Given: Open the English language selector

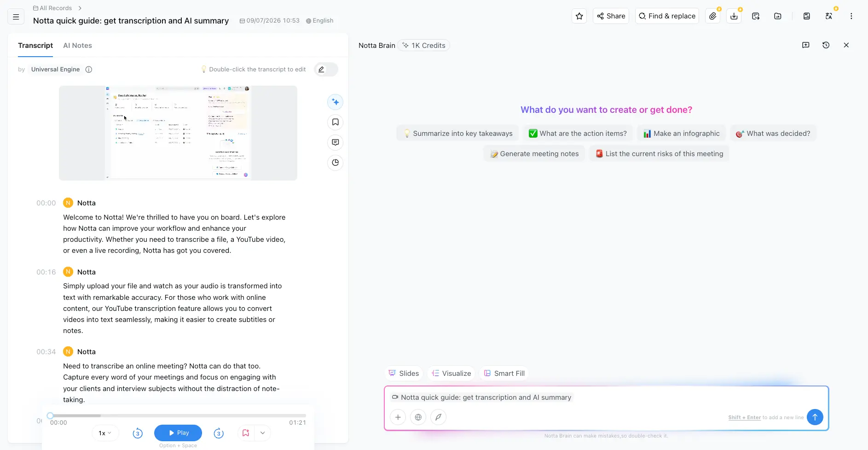Looking at the screenshot, I should tap(319, 21).
